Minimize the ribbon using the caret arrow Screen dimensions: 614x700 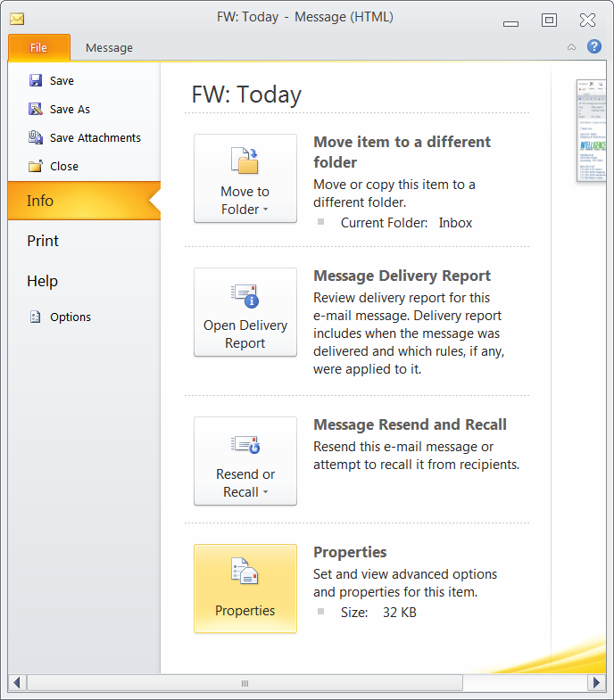tap(571, 47)
